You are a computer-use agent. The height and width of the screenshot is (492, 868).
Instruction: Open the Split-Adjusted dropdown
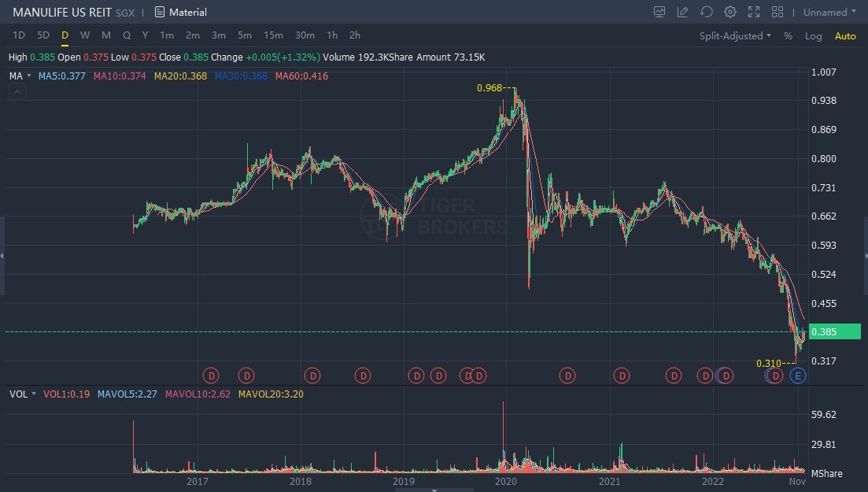click(x=734, y=35)
